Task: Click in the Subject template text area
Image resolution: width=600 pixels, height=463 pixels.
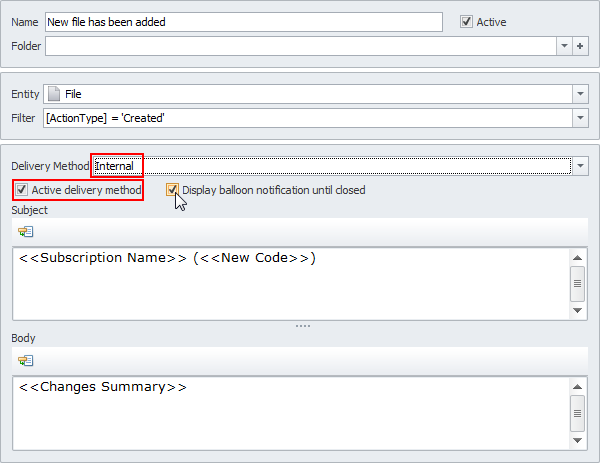Action: [x=290, y=285]
